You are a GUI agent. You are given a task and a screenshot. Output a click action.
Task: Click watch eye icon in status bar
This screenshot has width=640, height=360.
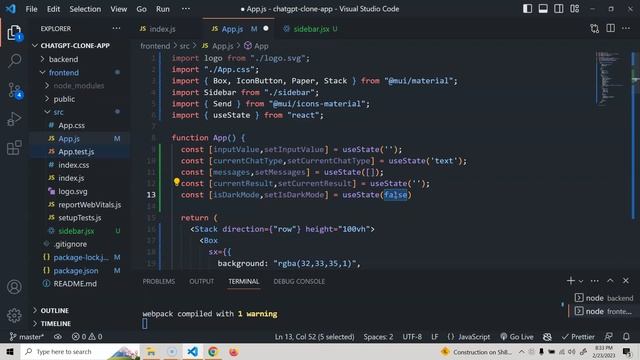[x=58, y=337]
